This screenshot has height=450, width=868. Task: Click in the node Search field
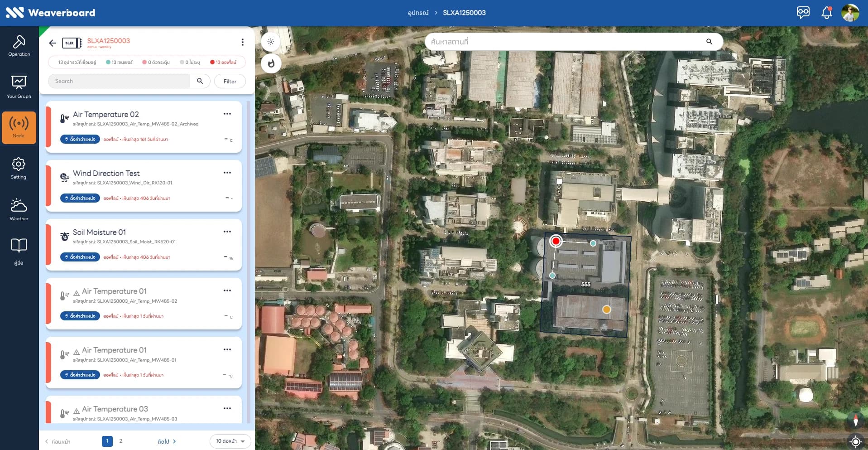point(119,81)
